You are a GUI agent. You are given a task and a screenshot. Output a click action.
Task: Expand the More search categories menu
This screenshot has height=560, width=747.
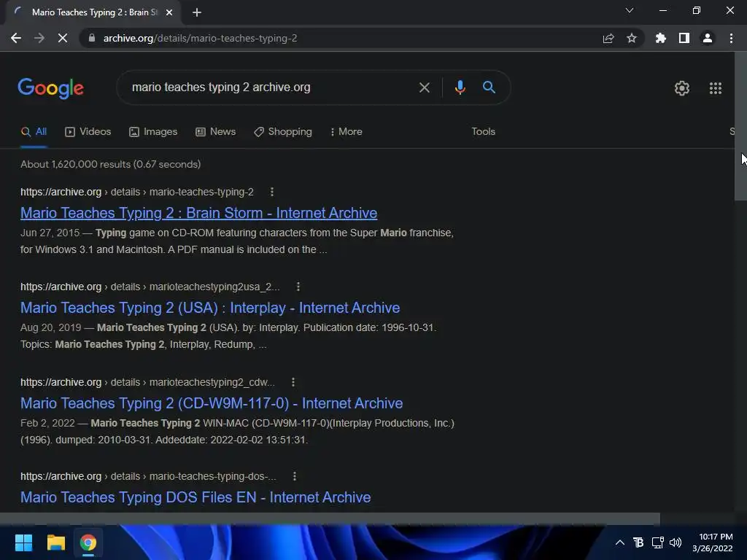347,132
